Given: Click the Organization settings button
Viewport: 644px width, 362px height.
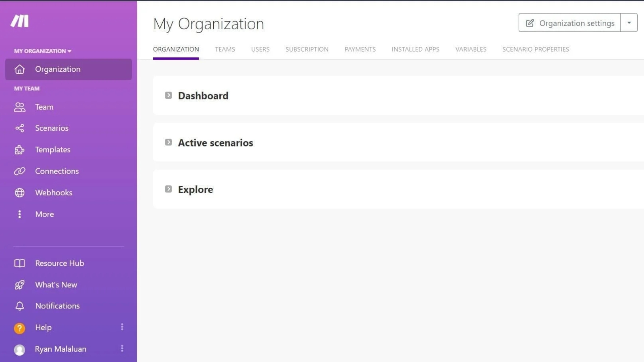Looking at the screenshot, I should 570,23.
